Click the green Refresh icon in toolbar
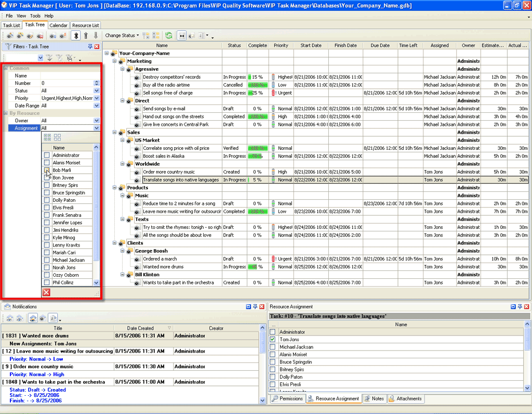Screen dimensions: 532x414 pyautogui.click(x=169, y=35)
